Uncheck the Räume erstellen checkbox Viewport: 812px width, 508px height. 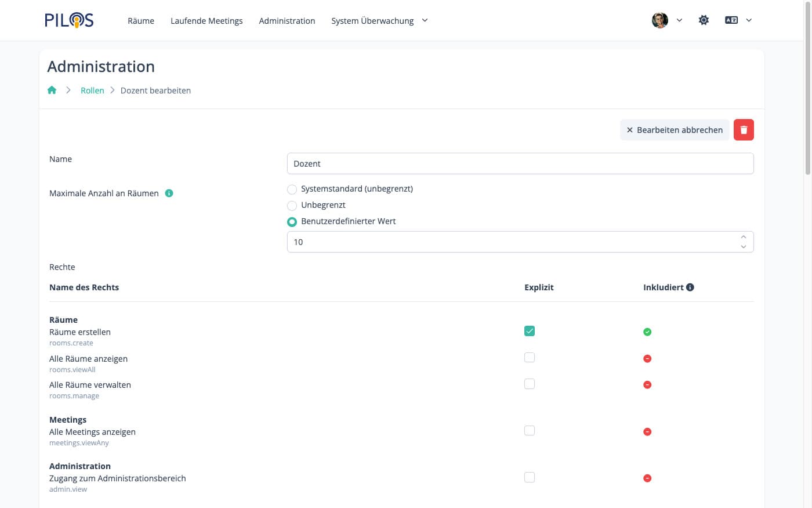529,331
